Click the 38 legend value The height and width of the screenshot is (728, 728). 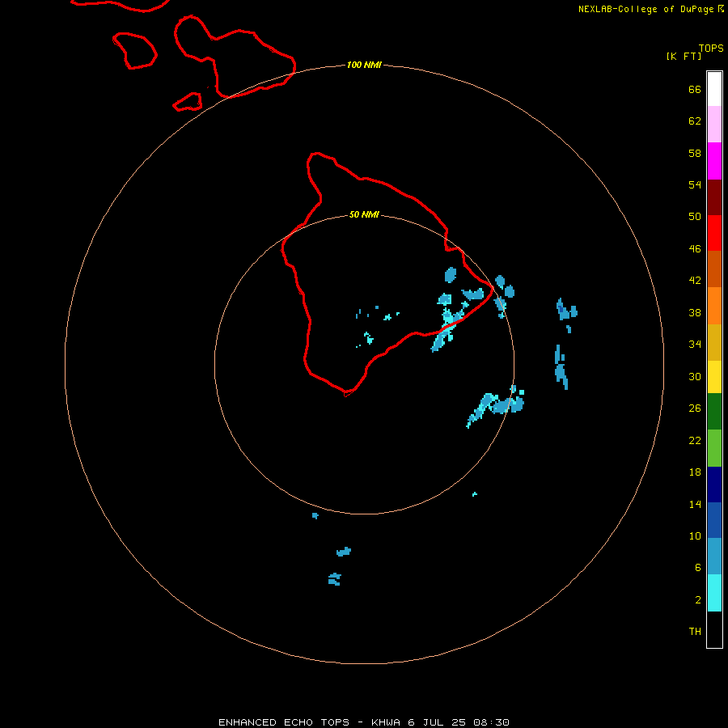pos(695,312)
